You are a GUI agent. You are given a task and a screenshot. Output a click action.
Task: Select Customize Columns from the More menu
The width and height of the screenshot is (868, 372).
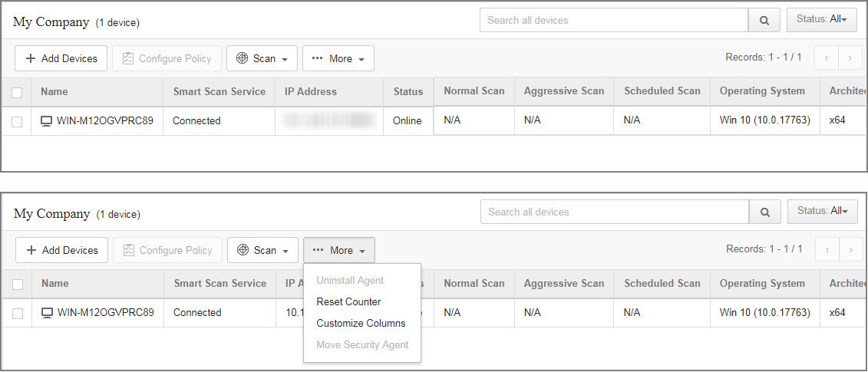pos(361,324)
